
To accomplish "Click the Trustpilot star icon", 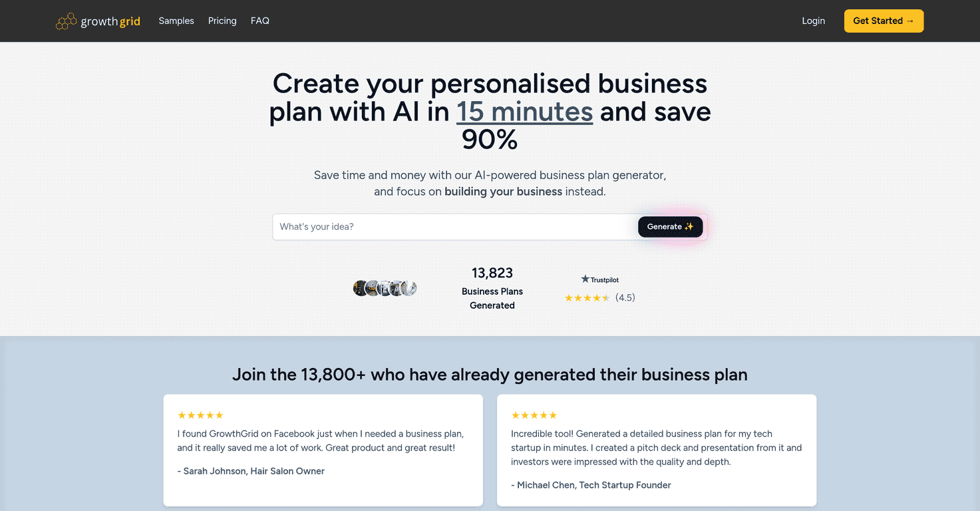I will tap(584, 279).
